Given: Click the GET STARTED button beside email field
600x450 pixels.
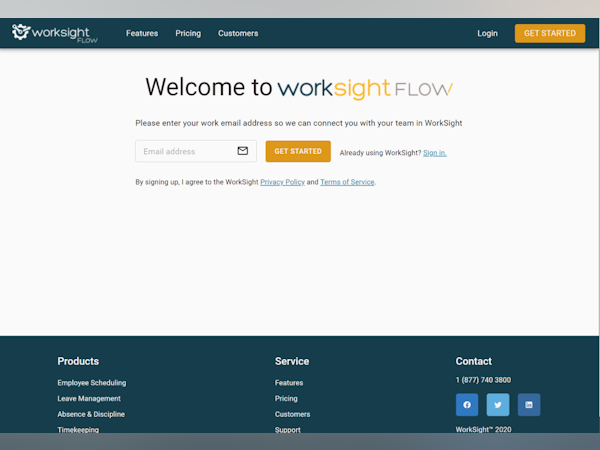Looking at the screenshot, I should tap(298, 151).
